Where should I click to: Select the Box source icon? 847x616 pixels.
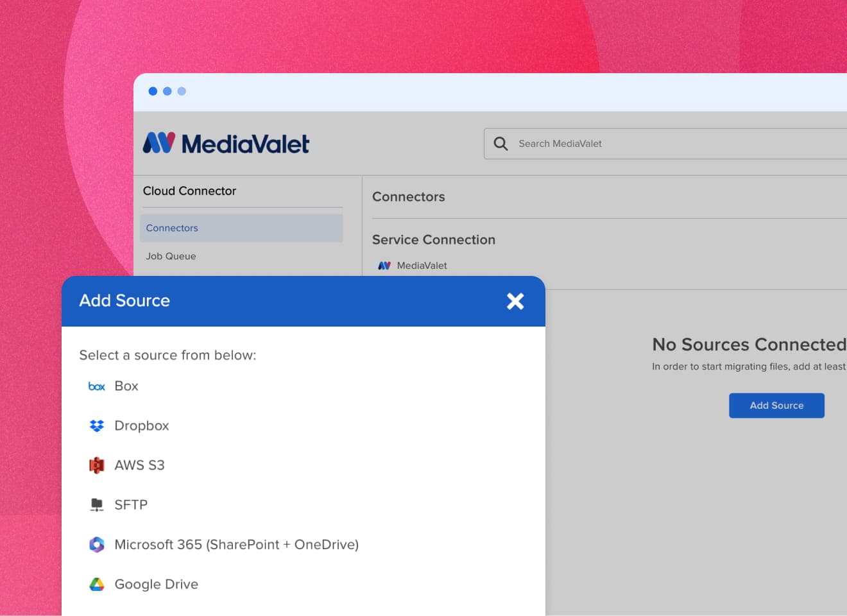click(x=96, y=386)
